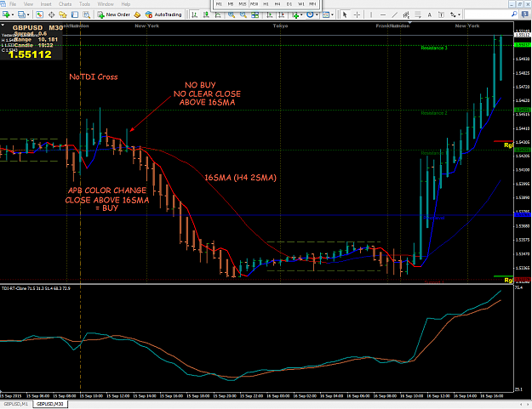
Task: Select the Text Label tool
Action: 441,14
